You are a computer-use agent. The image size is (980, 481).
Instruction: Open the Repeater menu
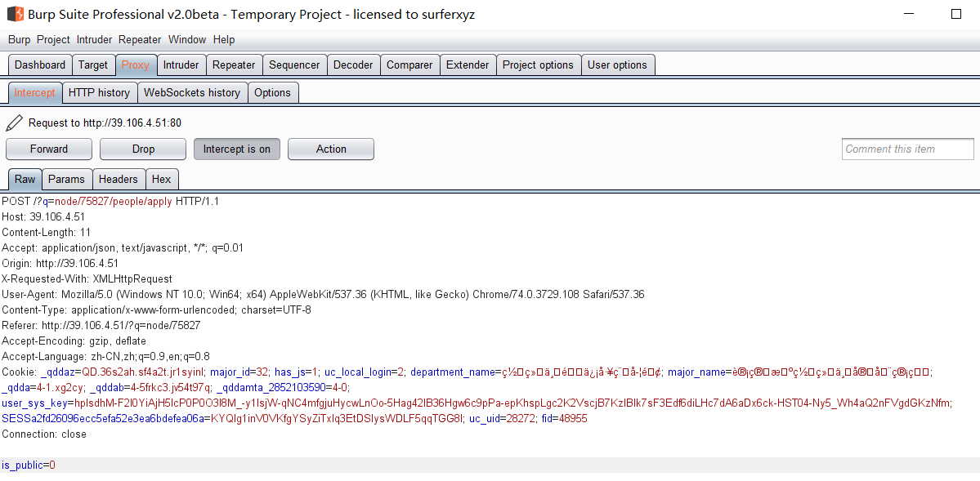[x=140, y=40]
